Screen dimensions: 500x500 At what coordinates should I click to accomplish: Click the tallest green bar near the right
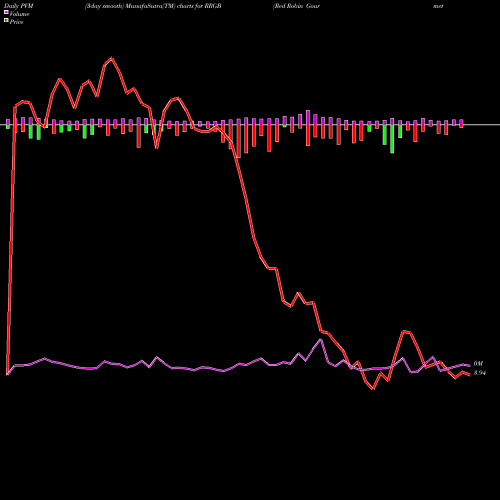point(392,139)
